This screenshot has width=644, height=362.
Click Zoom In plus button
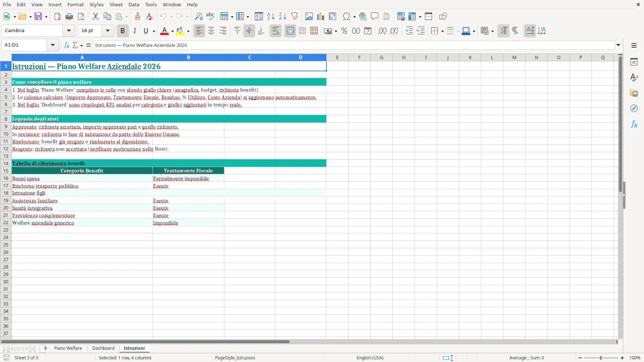click(x=623, y=358)
